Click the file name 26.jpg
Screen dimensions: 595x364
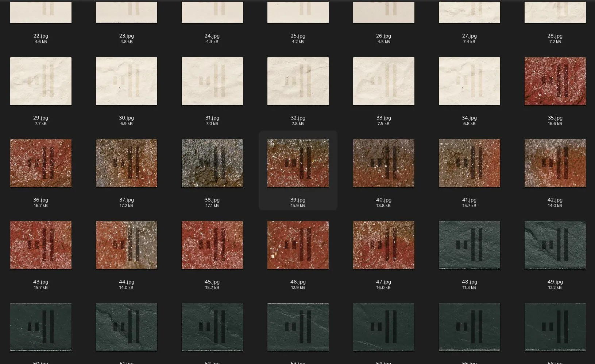[384, 36]
